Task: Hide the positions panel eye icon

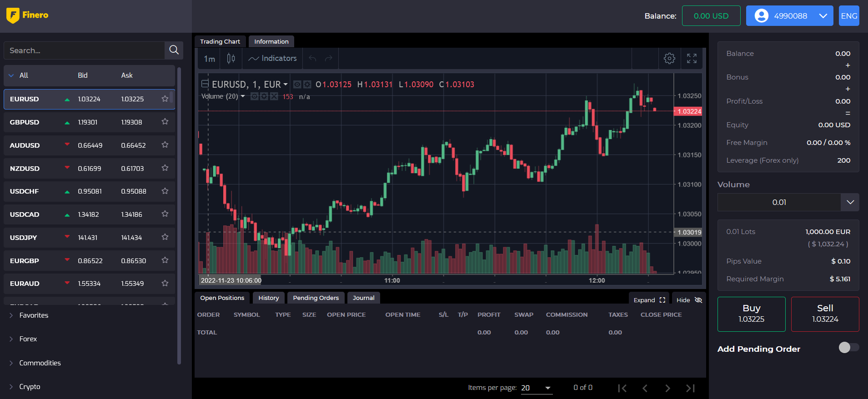Action: (698, 300)
